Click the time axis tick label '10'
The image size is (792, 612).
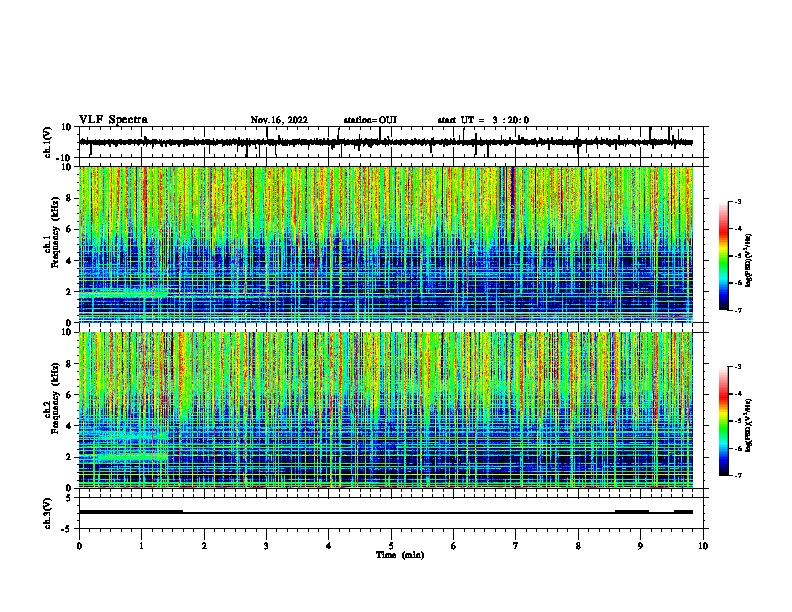[703, 546]
